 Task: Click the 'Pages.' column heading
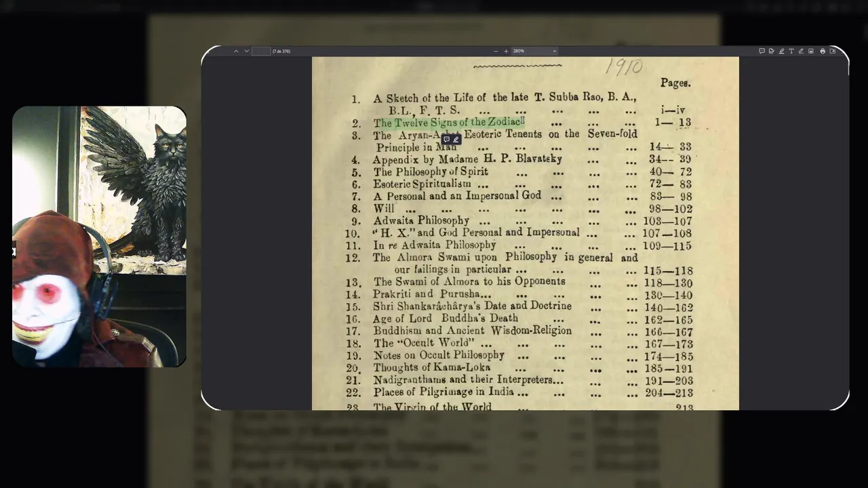point(675,83)
